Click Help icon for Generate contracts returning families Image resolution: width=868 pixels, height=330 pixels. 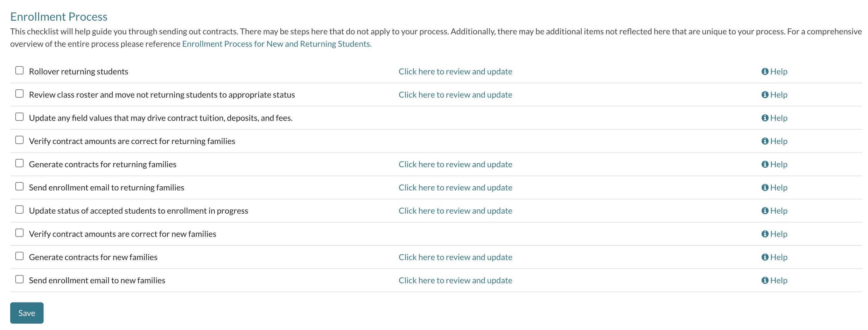[x=765, y=164]
